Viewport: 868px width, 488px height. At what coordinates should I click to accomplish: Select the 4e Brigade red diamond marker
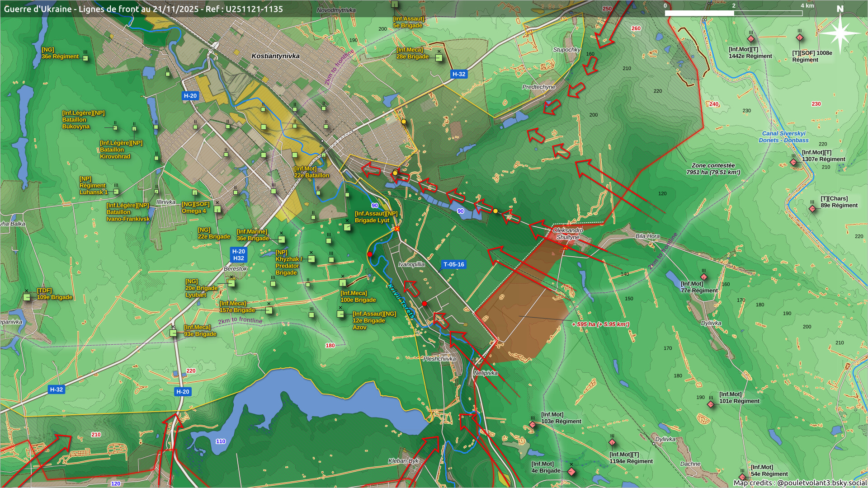coord(571,472)
